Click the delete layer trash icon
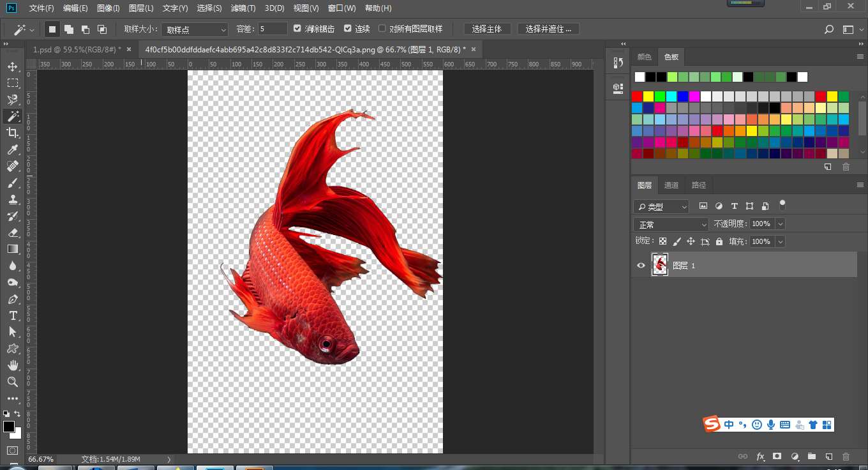Screen dimensions: 868x470 pos(846,457)
